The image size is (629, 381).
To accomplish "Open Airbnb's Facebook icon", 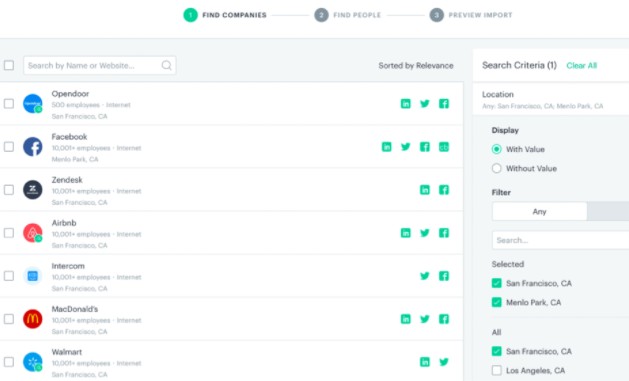I will pos(444,233).
